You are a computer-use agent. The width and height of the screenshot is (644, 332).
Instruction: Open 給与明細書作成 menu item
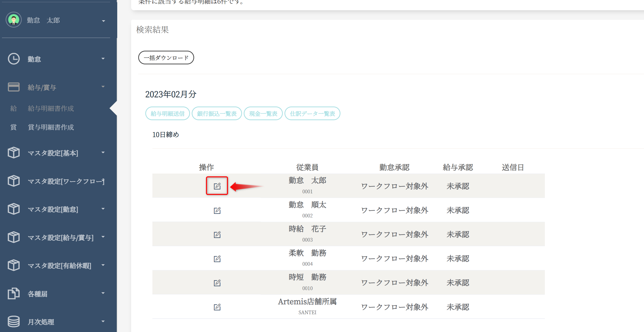(x=51, y=108)
